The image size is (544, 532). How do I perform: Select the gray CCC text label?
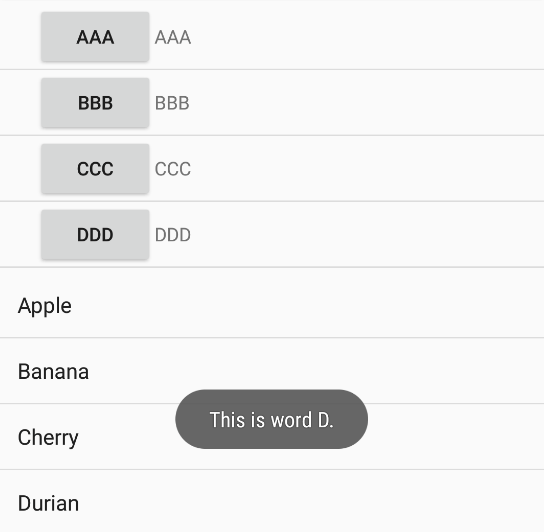coord(173,169)
